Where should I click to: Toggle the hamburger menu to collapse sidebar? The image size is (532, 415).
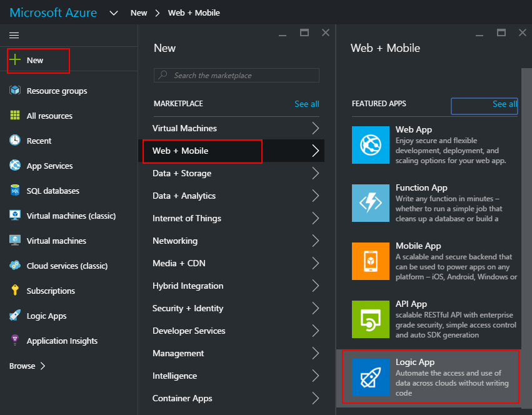14,35
